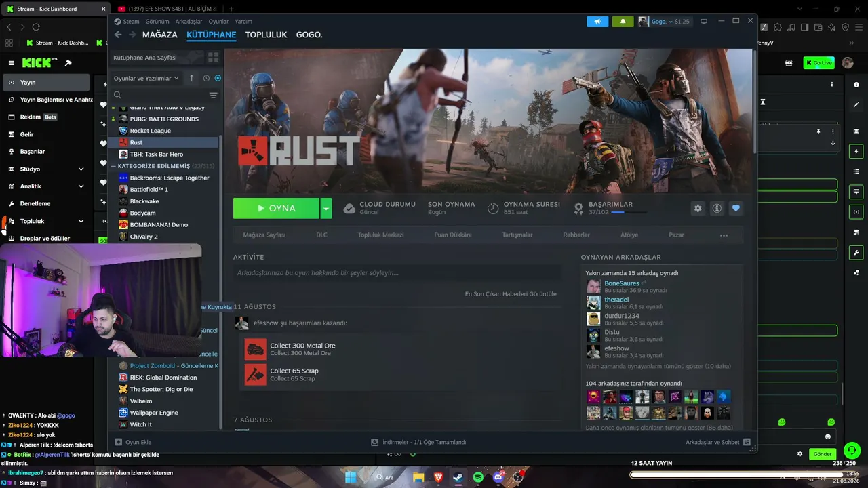
Task: Open Rust game settings gear
Action: (698, 208)
